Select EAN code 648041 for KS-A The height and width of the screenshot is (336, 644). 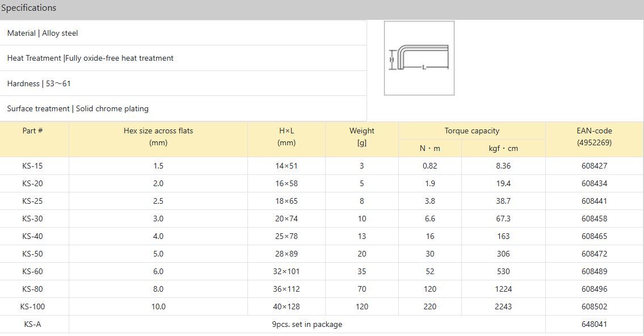(594, 324)
